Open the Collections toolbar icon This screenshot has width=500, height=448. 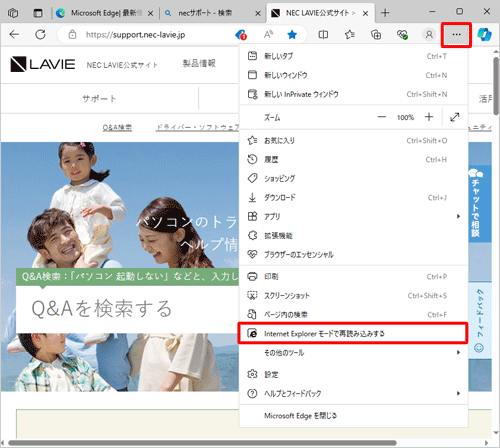(x=376, y=34)
